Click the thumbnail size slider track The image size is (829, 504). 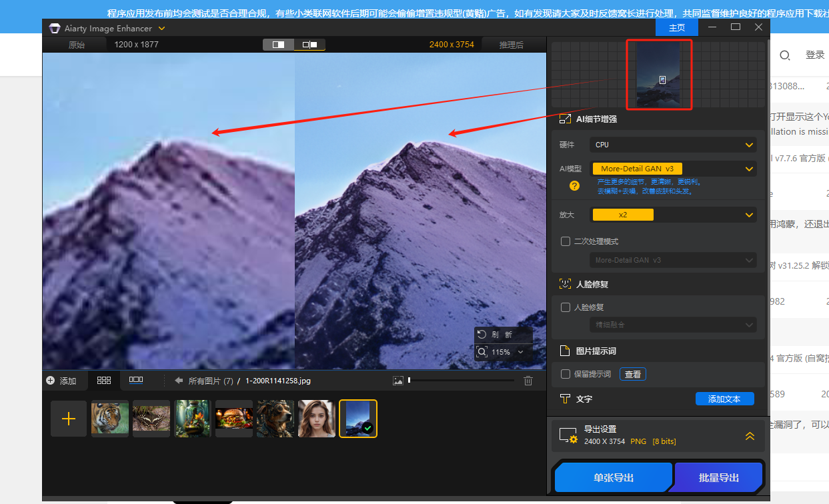pos(460,381)
